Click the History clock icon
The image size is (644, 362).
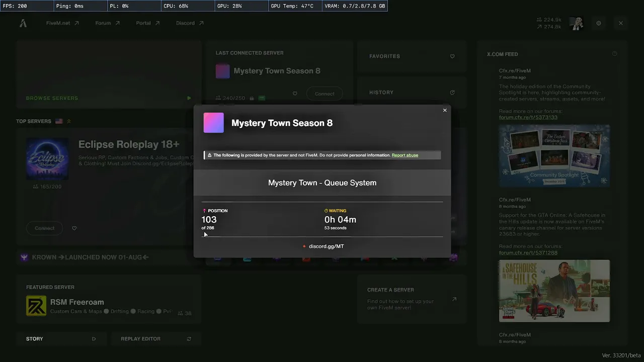click(x=452, y=93)
